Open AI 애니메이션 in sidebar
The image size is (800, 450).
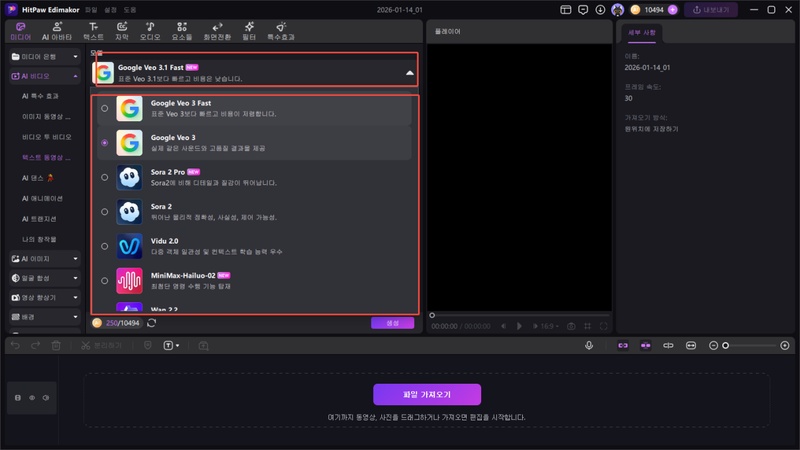click(42, 198)
